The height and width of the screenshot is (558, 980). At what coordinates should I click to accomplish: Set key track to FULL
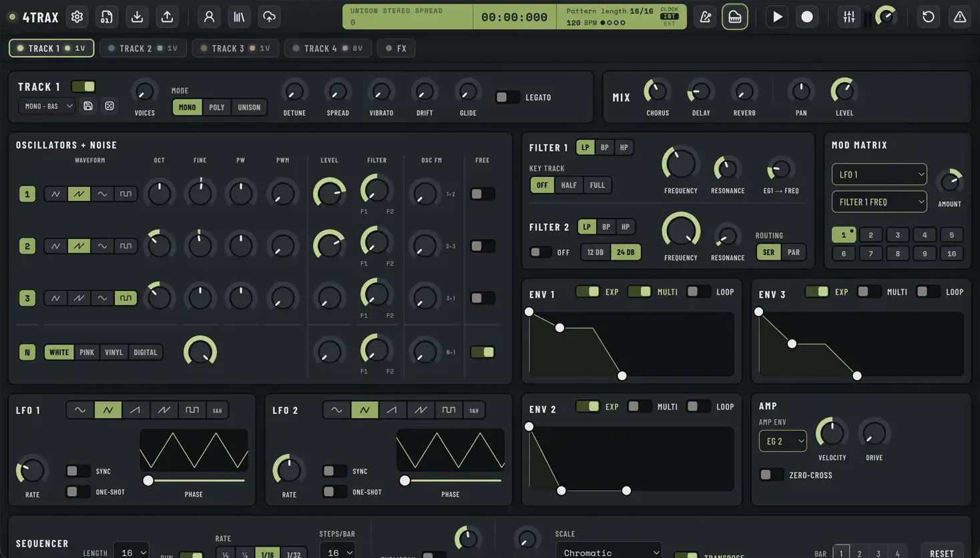pyautogui.click(x=597, y=186)
